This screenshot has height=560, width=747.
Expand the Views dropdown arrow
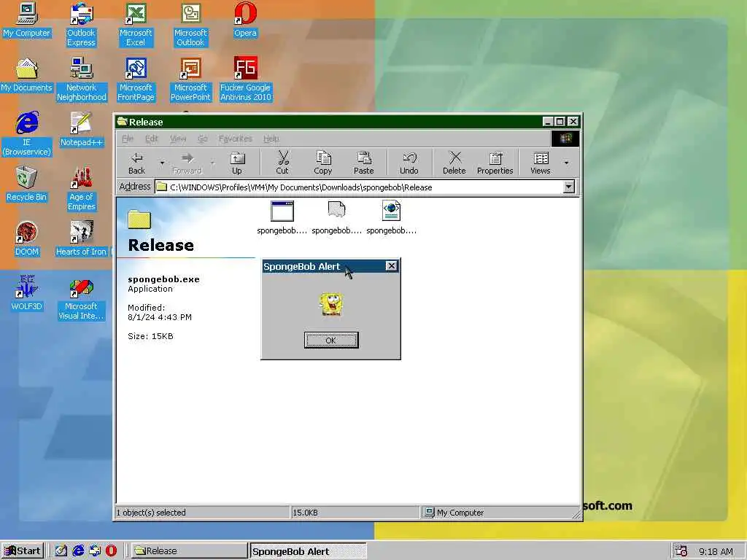pyautogui.click(x=566, y=163)
